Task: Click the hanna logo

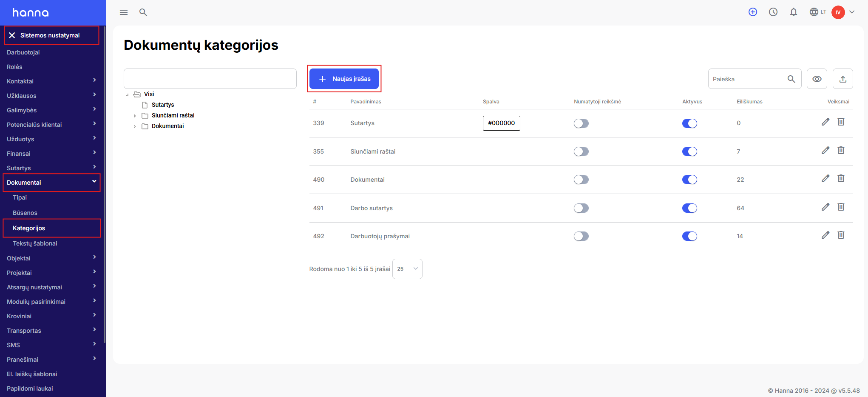Action: pyautogui.click(x=31, y=12)
